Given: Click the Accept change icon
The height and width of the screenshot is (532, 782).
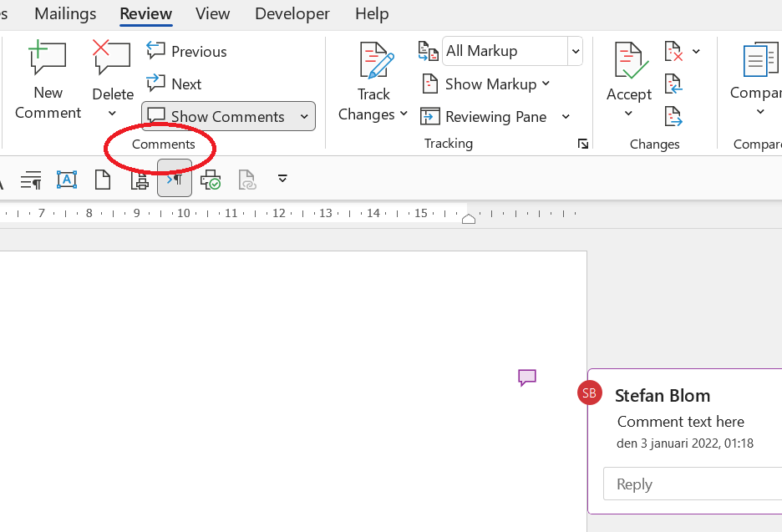Looking at the screenshot, I should coord(630,60).
